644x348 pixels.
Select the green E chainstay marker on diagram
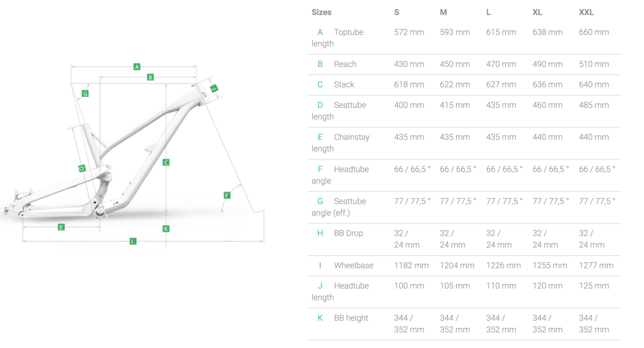tap(61, 227)
